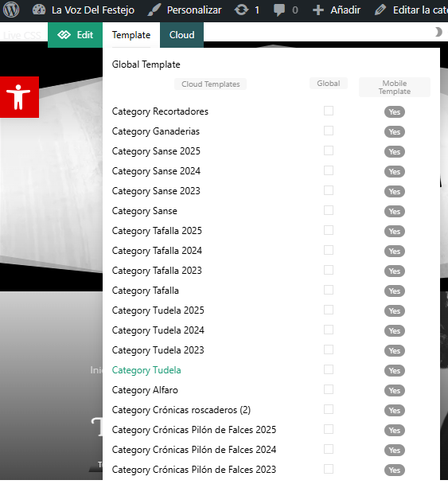Select active template Category Tudela
Viewport: 448px width, 488px height.
pos(146,371)
